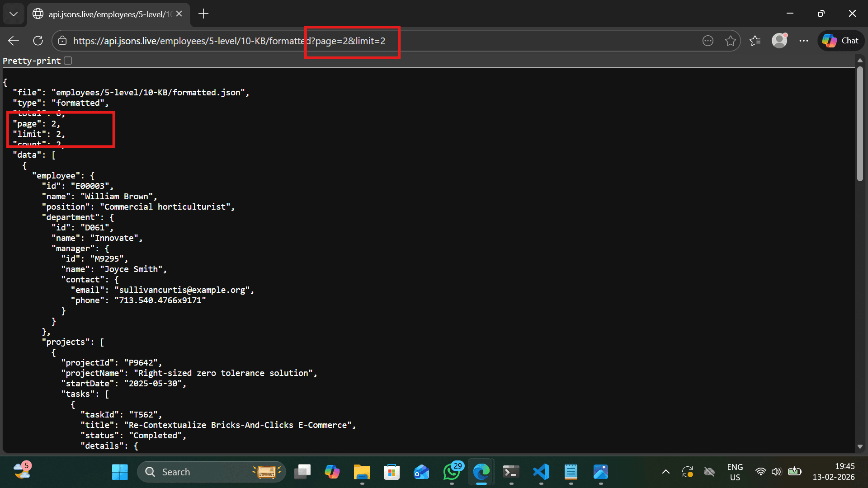Show hidden system tray icons chevron
Viewport: 868px width, 488px height.
coord(665,472)
